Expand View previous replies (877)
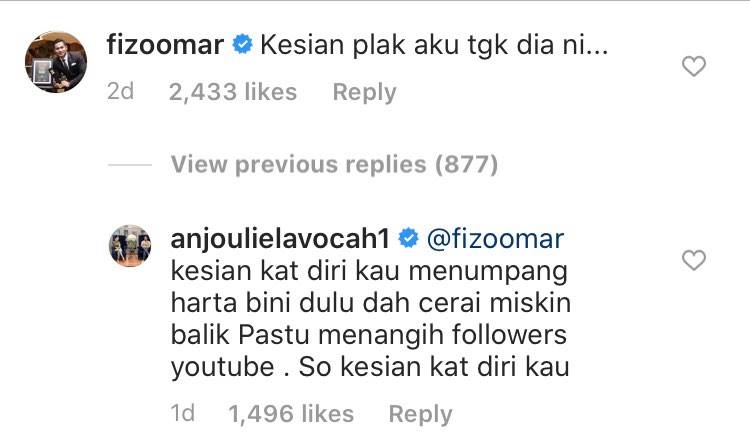 (334, 165)
